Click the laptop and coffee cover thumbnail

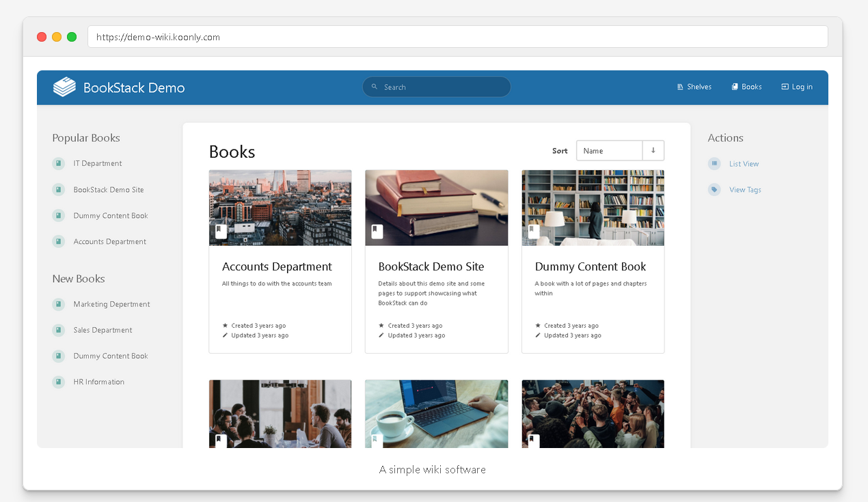(x=437, y=414)
